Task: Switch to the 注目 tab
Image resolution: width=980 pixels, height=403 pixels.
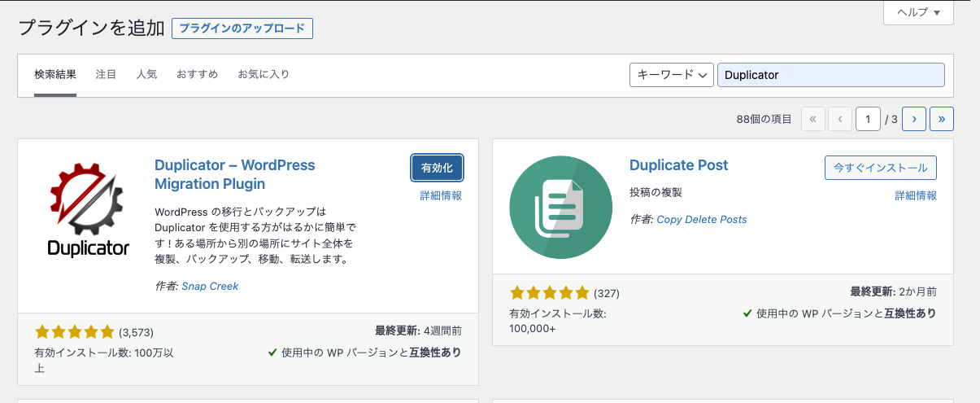Action: 107,75
